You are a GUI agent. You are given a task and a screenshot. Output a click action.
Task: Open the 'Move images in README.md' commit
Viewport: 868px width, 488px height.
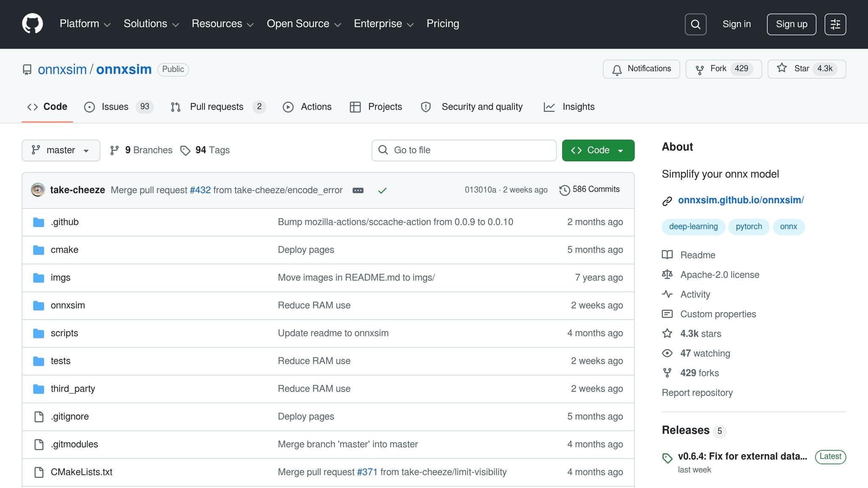356,278
